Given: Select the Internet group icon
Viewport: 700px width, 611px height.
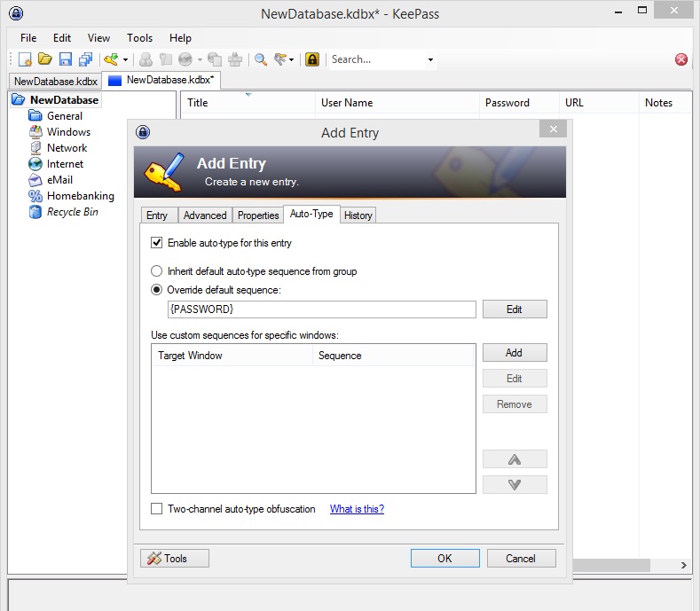Looking at the screenshot, I should pos(35,164).
